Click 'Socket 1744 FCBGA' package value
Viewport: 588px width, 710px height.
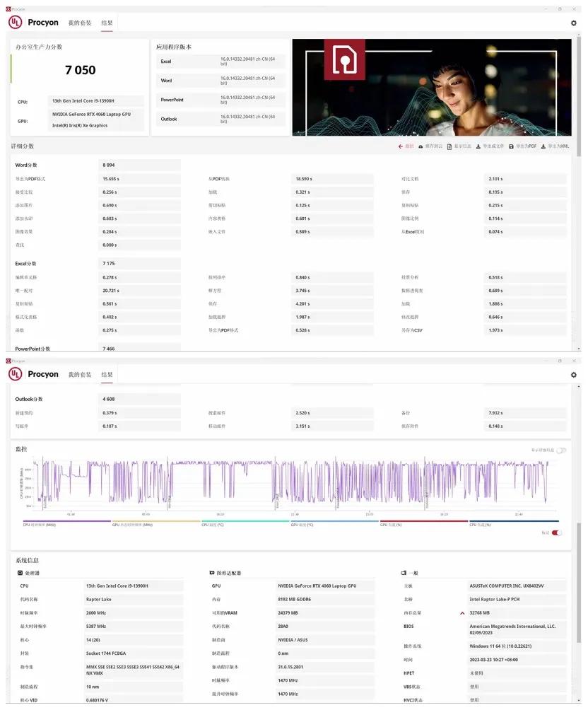click(x=106, y=653)
